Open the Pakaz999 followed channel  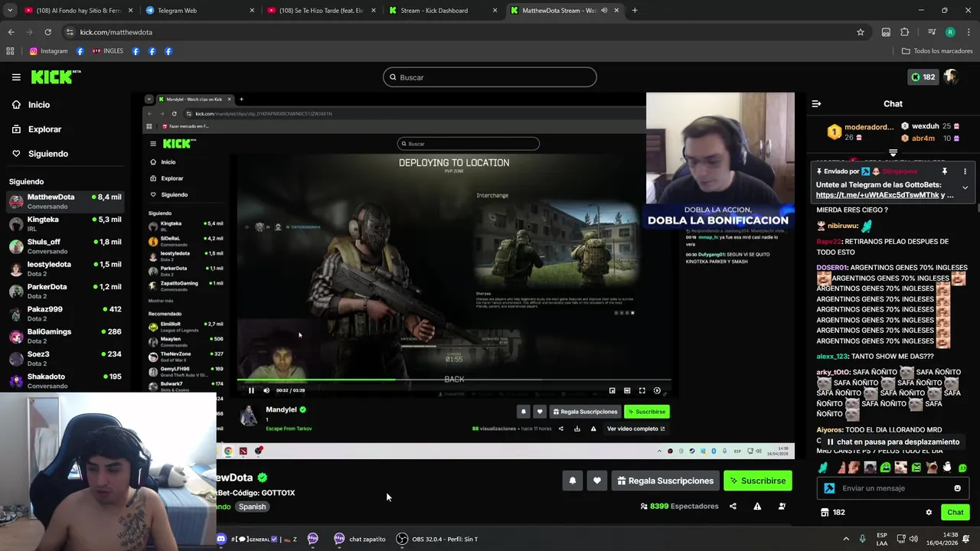tap(65, 313)
